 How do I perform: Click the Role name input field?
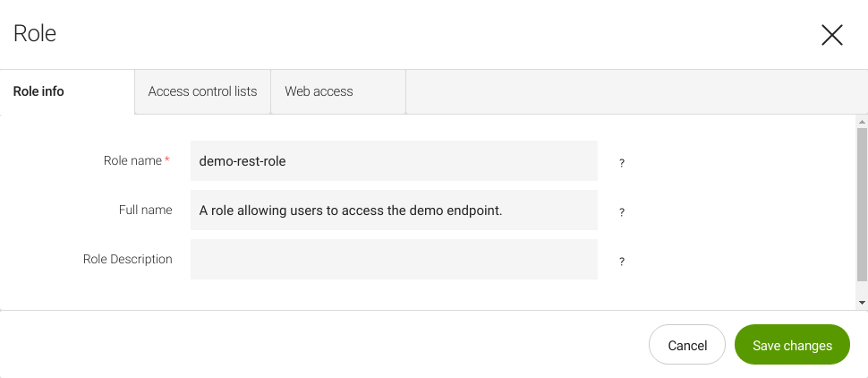pyautogui.click(x=394, y=161)
